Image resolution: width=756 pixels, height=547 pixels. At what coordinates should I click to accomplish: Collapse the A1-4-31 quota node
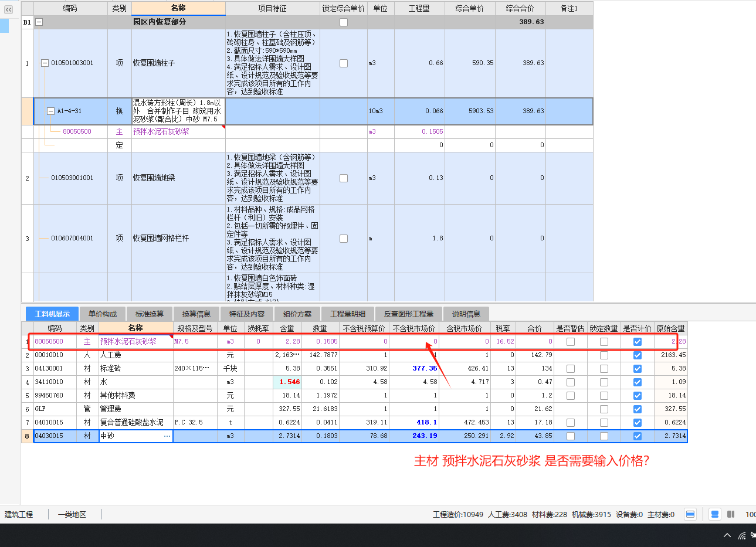[x=51, y=111]
